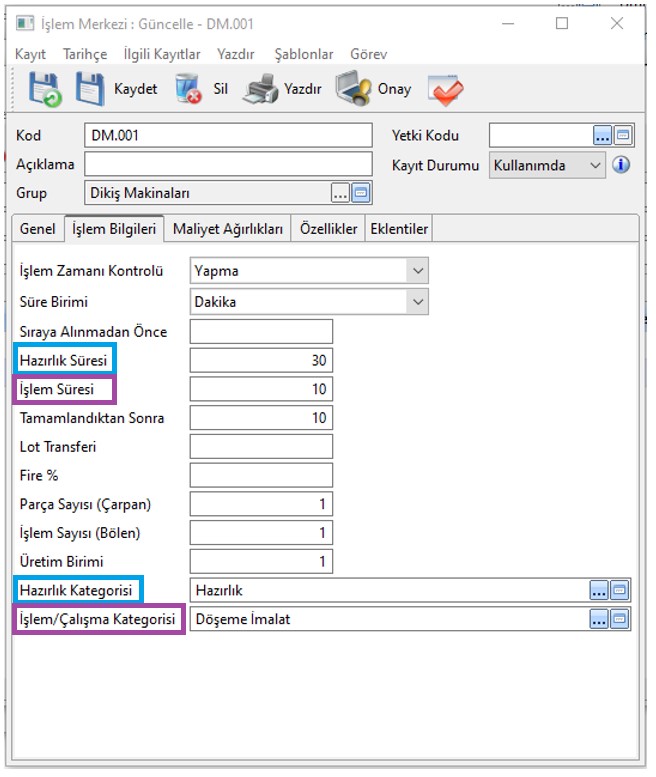Viewport: 656px width, 777px height.
Task: Click İşlem/Çalışma Kategorisi detail card icon
Action: [x=619, y=619]
